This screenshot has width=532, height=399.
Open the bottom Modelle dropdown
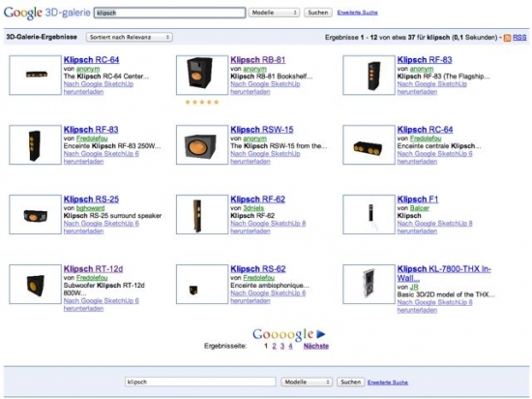click(x=307, y=382)
